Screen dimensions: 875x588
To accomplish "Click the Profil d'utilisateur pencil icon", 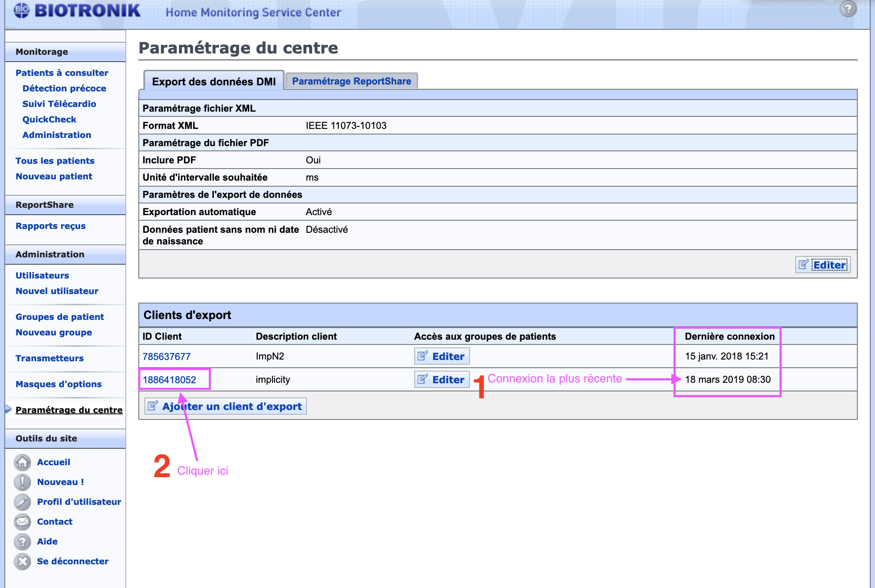I will pyautogui.click(x=22, y=502).
